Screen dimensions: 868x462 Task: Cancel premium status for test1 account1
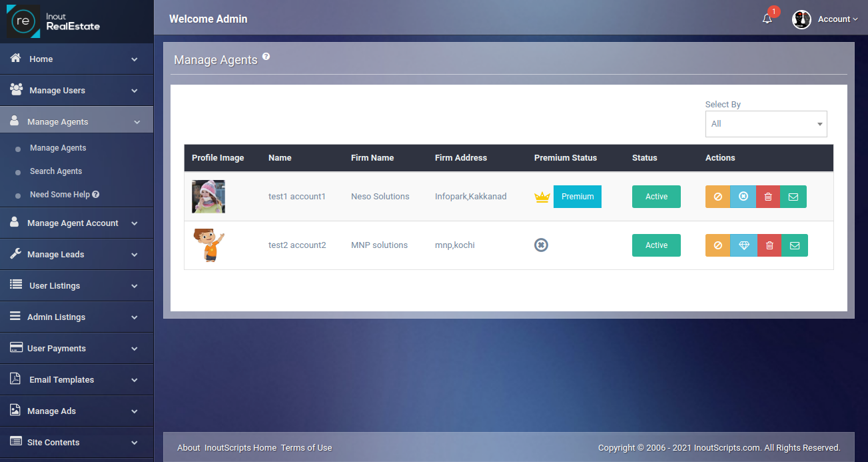pos(743,197)
